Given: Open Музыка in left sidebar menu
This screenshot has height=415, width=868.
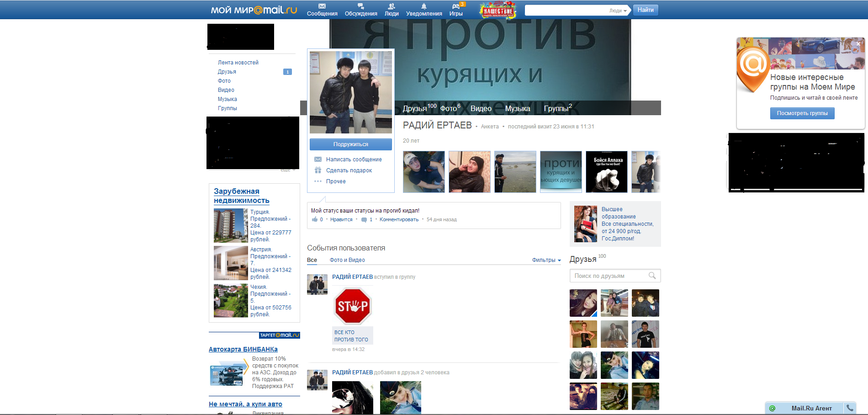Looking at the screenshot, I should (x=228, y=99).
